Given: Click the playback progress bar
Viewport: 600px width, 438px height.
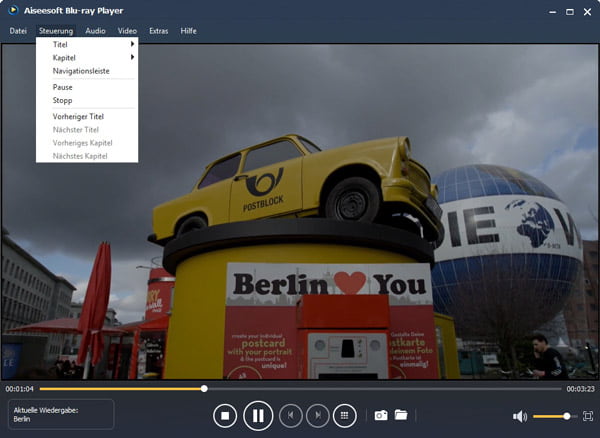Looking at the screenshot, I should point(300,388).
